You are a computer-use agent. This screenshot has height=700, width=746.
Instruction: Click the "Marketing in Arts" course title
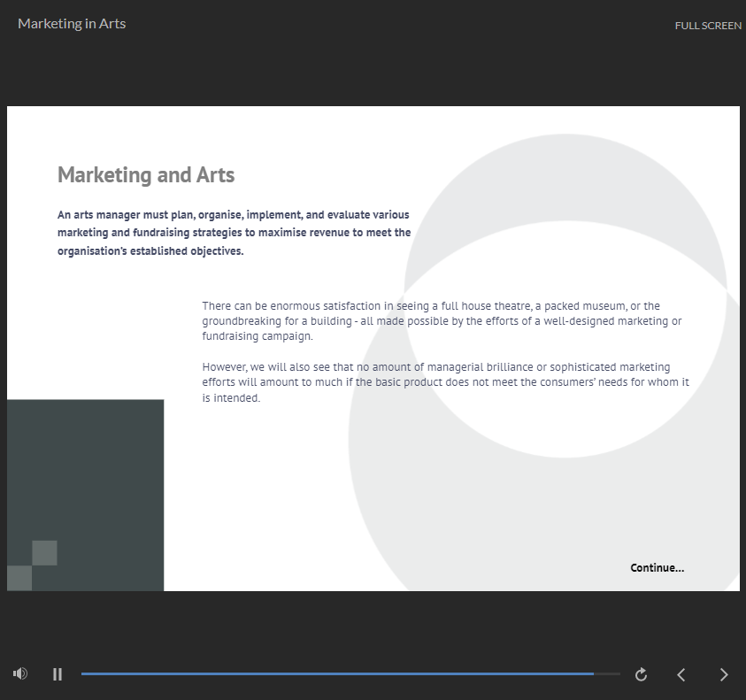pos(72,24)
